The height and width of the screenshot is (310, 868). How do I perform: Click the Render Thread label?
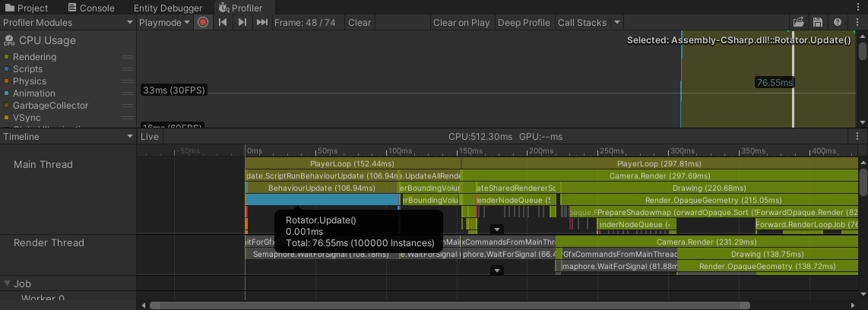(49, 243)
